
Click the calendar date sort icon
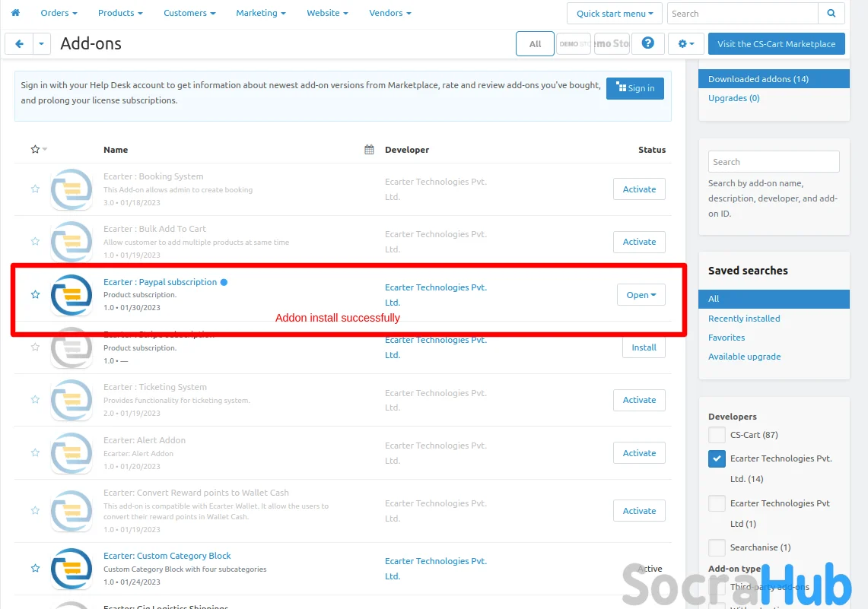[x=369, y=149]
